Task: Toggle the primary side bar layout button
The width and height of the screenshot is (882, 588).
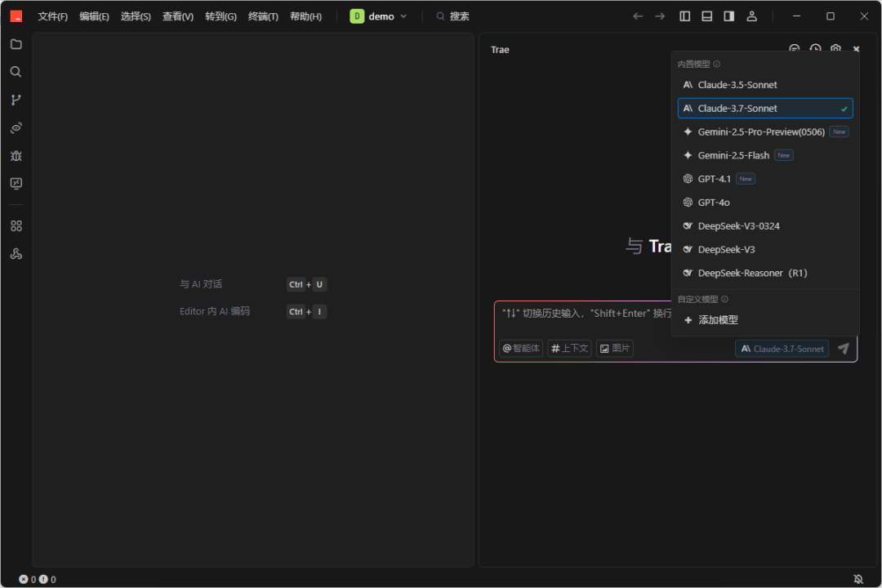Action: click(685, 16)
